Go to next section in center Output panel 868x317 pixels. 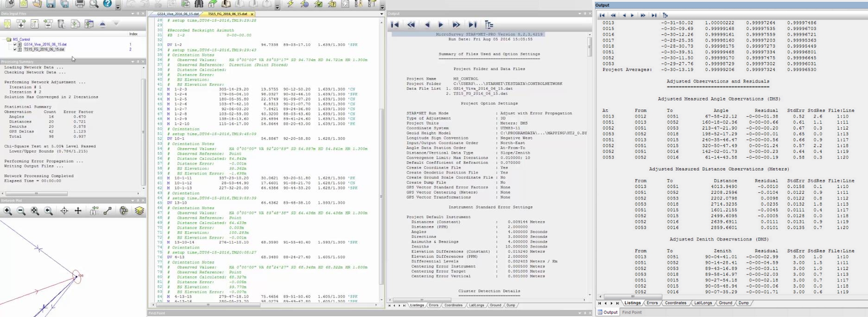(441, 25)
